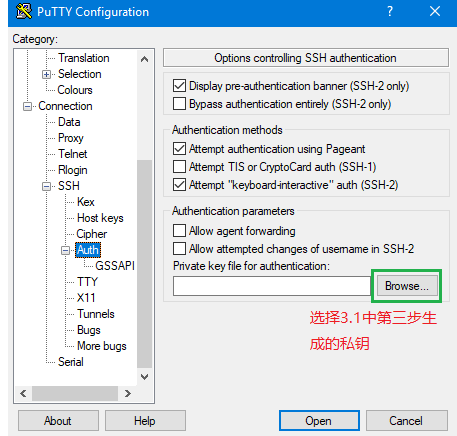Collapse the SSH tree node

[47, 186]
